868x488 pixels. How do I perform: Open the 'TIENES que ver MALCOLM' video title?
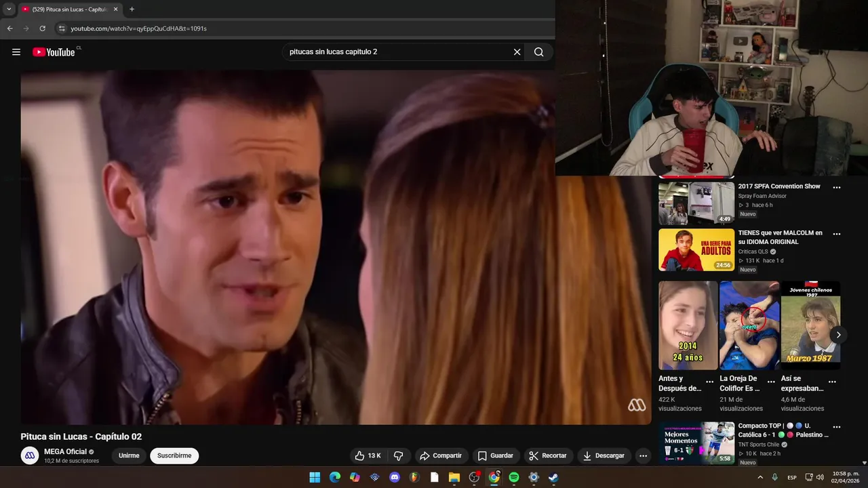pos(781,237)
